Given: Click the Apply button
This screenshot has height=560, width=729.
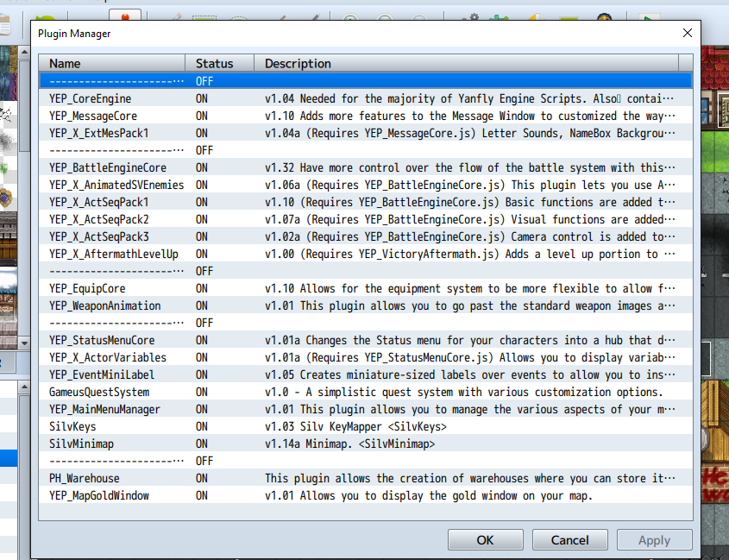Looking at the screenshot, I should tap(654, 540).
